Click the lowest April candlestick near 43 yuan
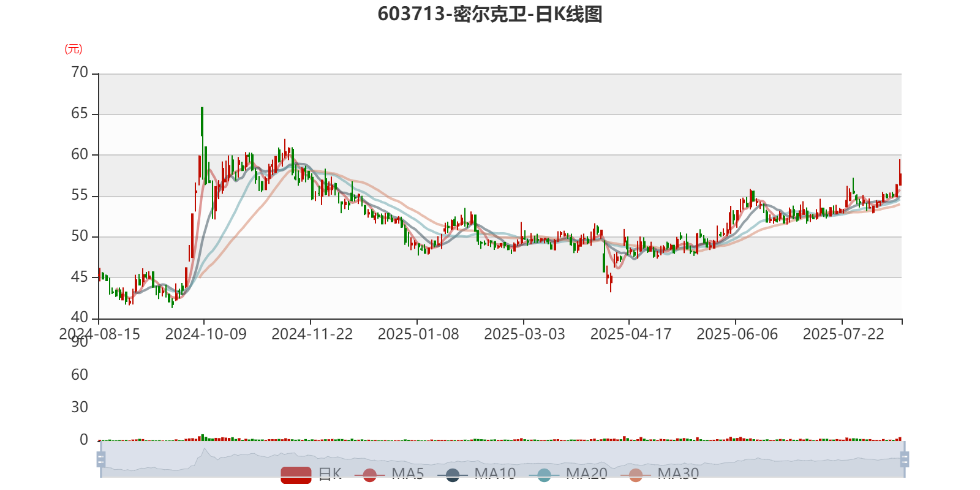 pyautogui.click(x=610, y=283)
